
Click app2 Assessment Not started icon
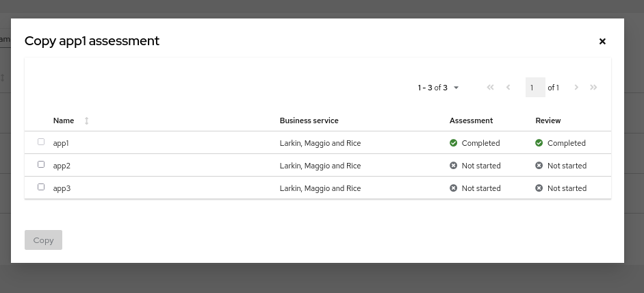(x=453, y=166)
